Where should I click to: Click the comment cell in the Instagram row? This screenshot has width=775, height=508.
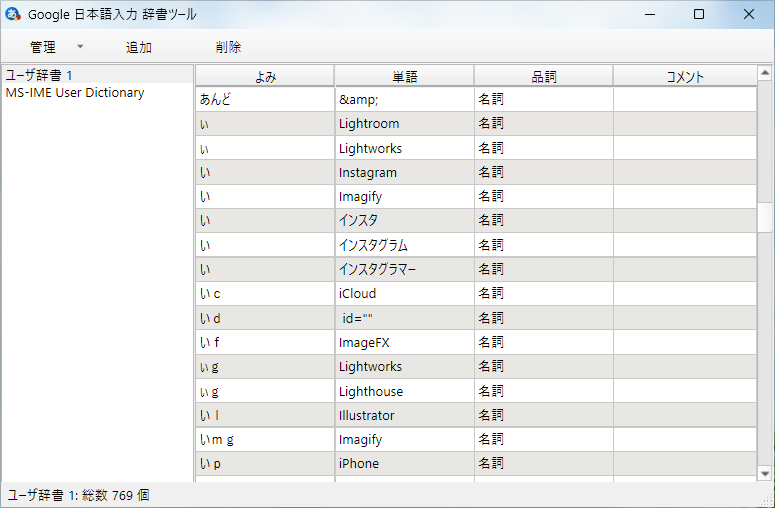pyautogui.click(x=685, y=172)
